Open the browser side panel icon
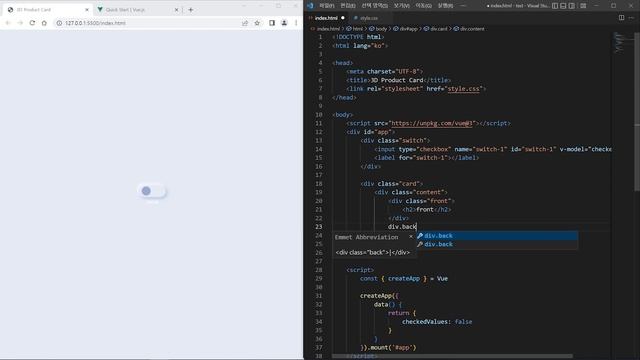This screenshot has width=640, height=360. tap(272, 23)
